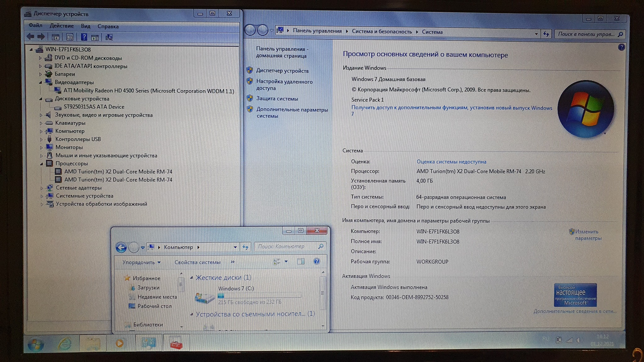This screenshot has width=644, height=362.
Task: Click the Windows 7 (C:) disk usage bar
Action: (259, 295)
